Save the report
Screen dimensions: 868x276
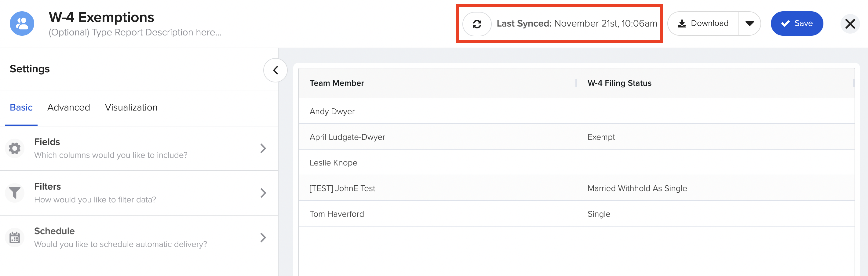(797, 24)
